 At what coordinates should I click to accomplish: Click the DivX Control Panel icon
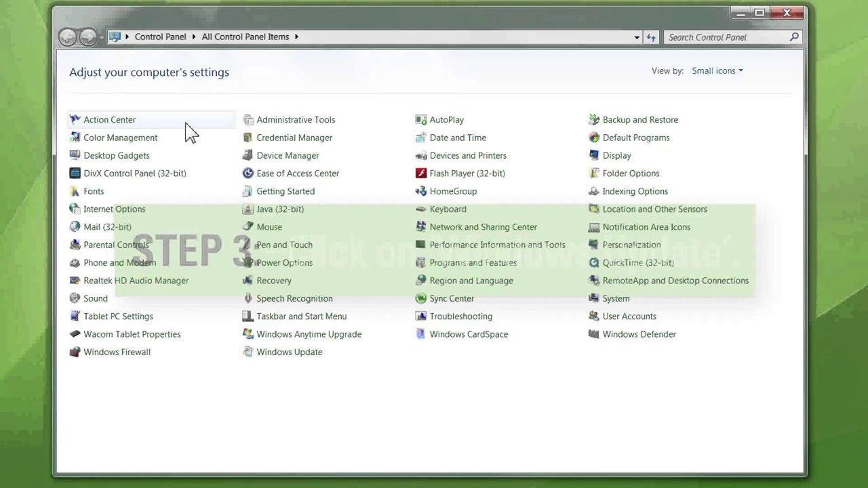coord(75,174)
